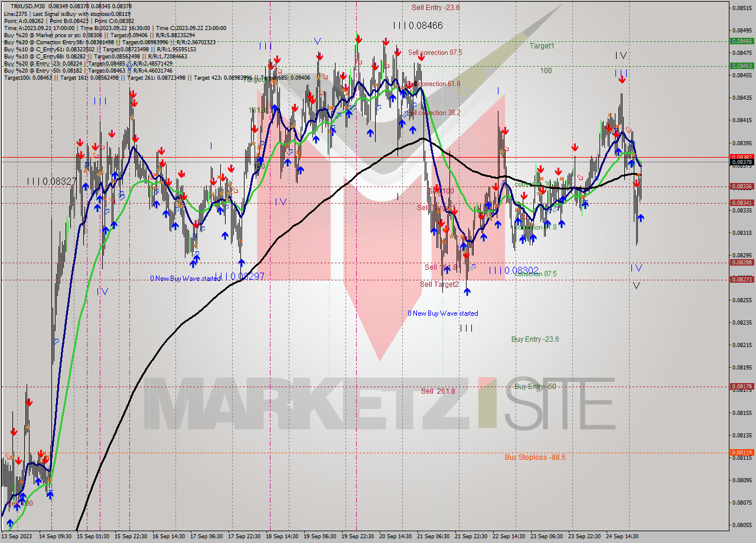Click the red 0.08382 price tag
Viewport: 756px width, 543px height.
click(x=741, y=156)
